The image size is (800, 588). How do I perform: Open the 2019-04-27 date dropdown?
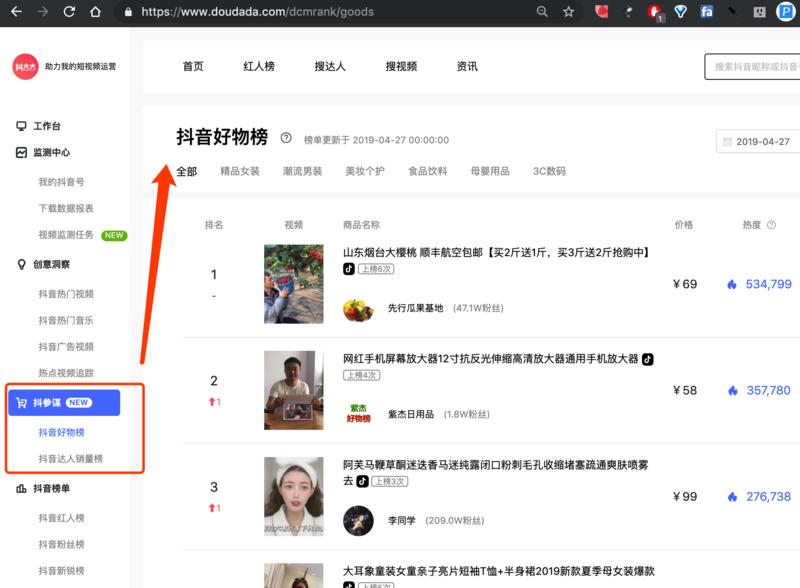758,141
